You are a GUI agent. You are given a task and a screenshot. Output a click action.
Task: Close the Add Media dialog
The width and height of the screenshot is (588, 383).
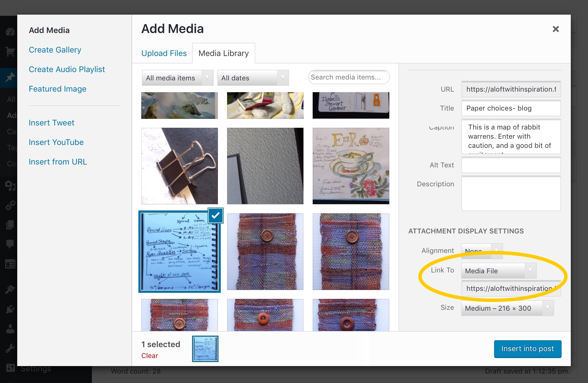coord(556,29)
